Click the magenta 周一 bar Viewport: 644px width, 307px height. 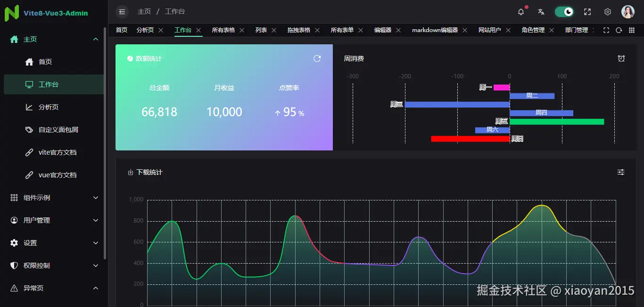(502, 87)
